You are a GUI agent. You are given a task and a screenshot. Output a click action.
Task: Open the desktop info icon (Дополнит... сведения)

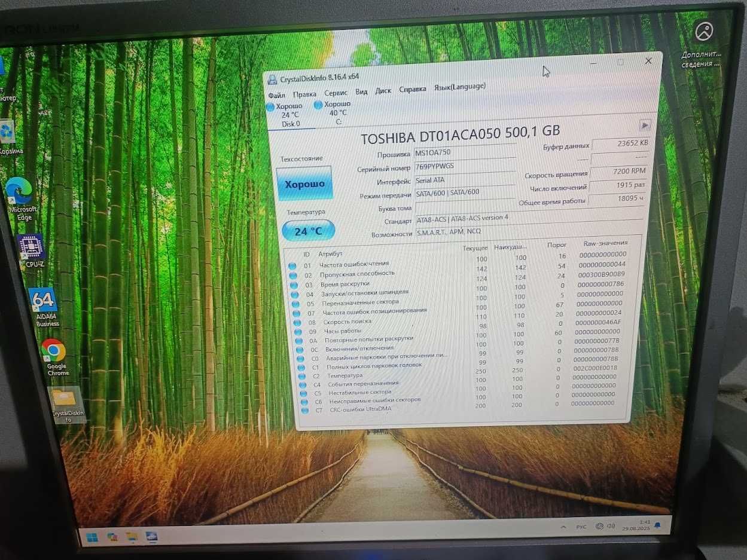[703, 44]
